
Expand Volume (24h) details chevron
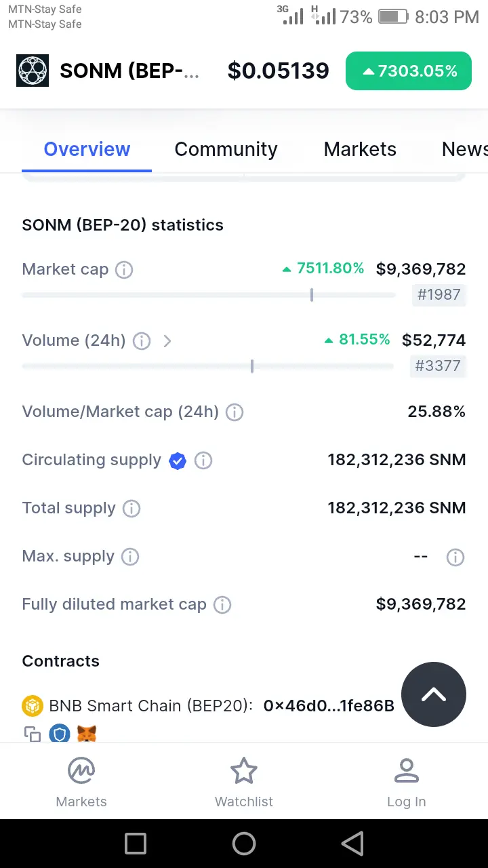tap(167, 341)
